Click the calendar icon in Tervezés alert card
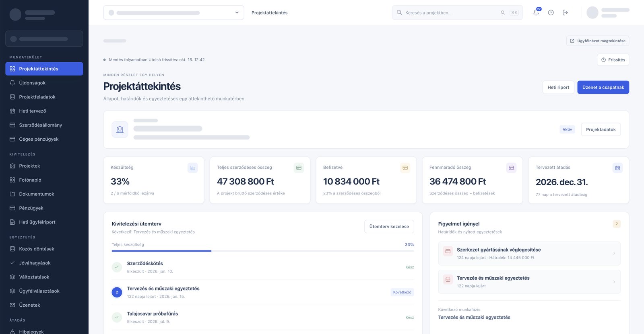This screenshot has height=334, width=644. click(x=448, y=279)
